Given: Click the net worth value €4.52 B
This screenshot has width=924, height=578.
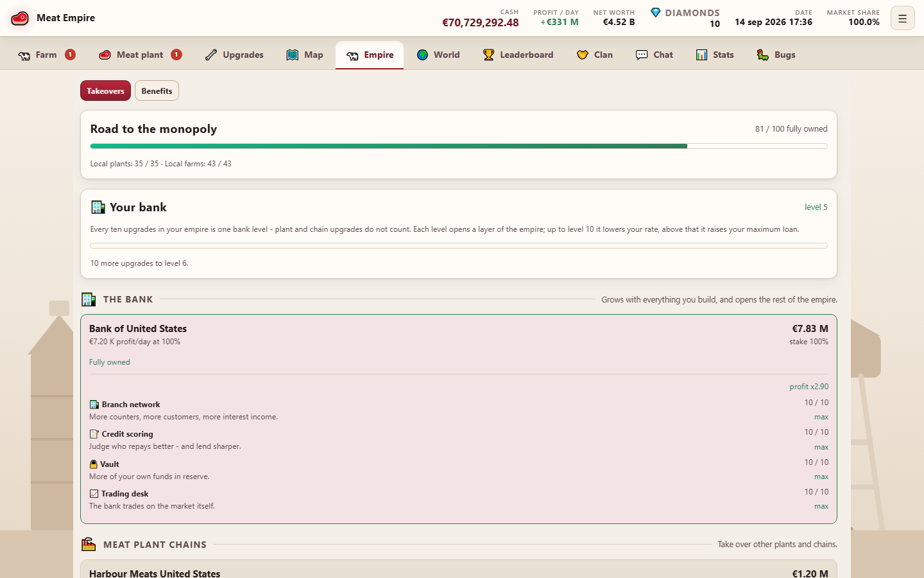Looking at the screenshot, I should (619, 22).
